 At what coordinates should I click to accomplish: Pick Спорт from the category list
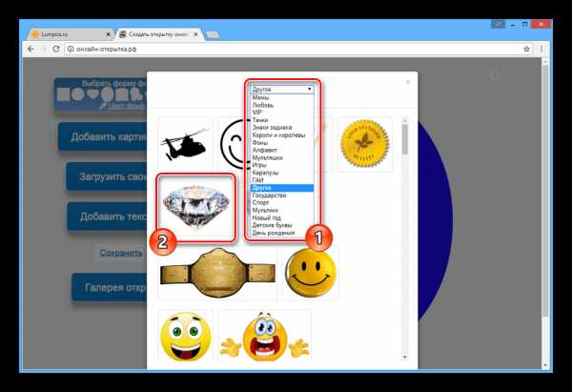(x=282, y=202)
